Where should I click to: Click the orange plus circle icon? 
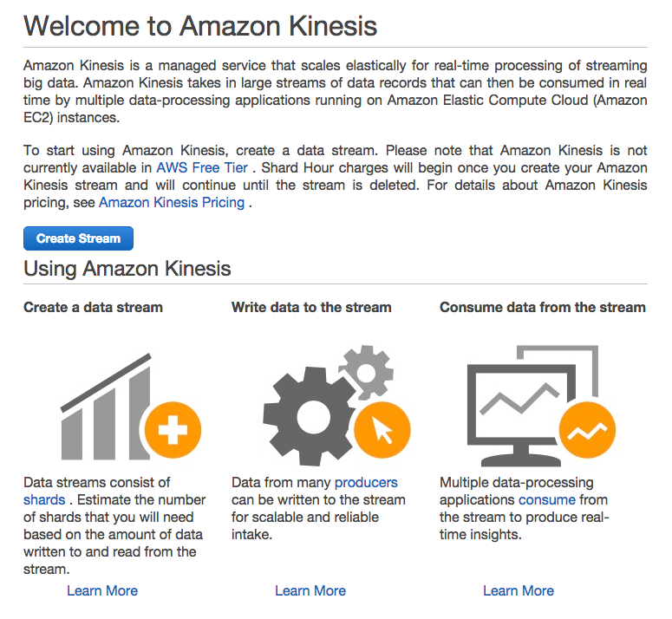tap(173, 430)
